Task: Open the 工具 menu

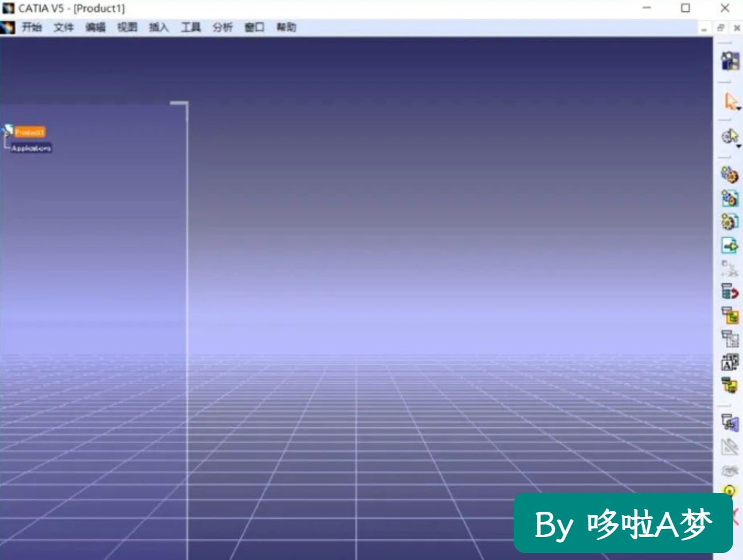Action: 191,27
